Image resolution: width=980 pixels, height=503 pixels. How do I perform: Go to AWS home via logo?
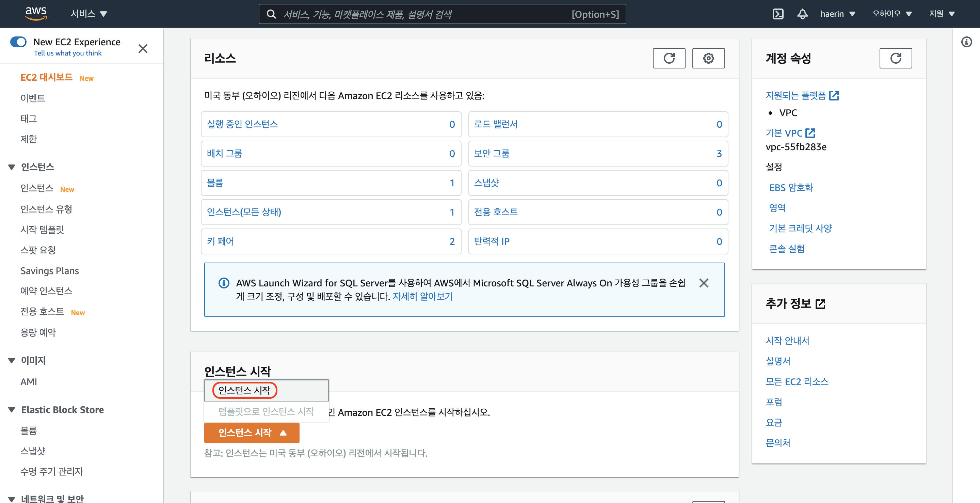click(x=36, y=13)
